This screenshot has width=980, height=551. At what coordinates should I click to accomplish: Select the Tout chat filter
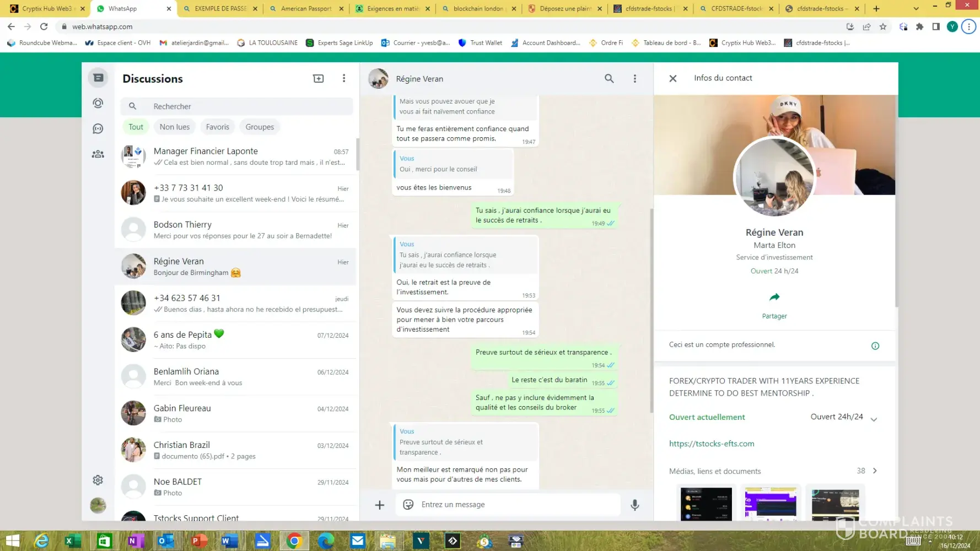tap(136, 127)
